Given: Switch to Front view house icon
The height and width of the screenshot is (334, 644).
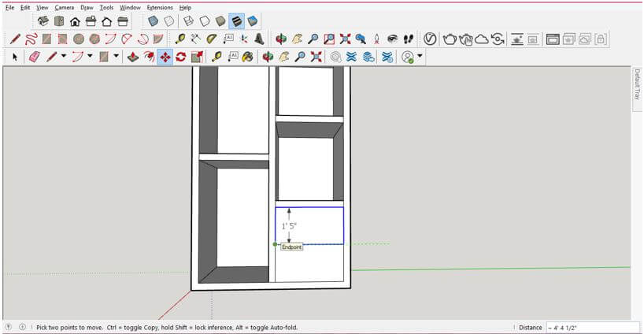Looking at the screenshot, I should (75, 21).
